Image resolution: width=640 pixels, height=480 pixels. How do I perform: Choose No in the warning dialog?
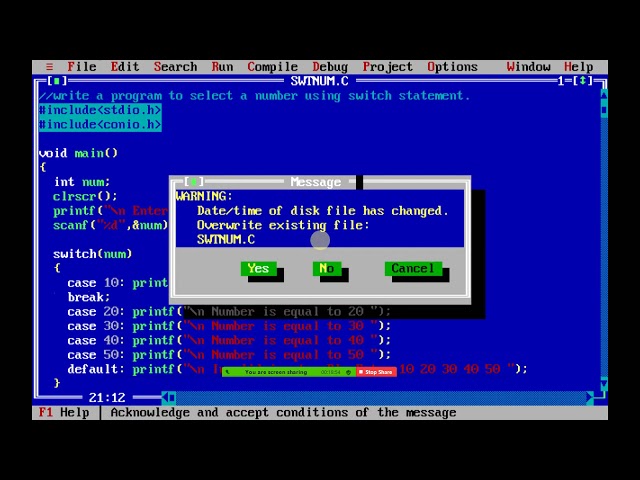[326, 268]
